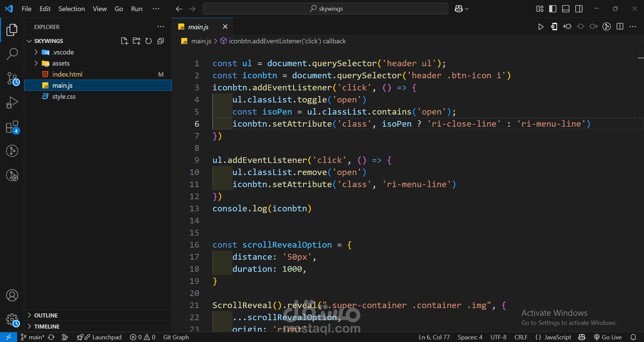Open the Selection menu
644x342 pixels.
coord(71,9)
